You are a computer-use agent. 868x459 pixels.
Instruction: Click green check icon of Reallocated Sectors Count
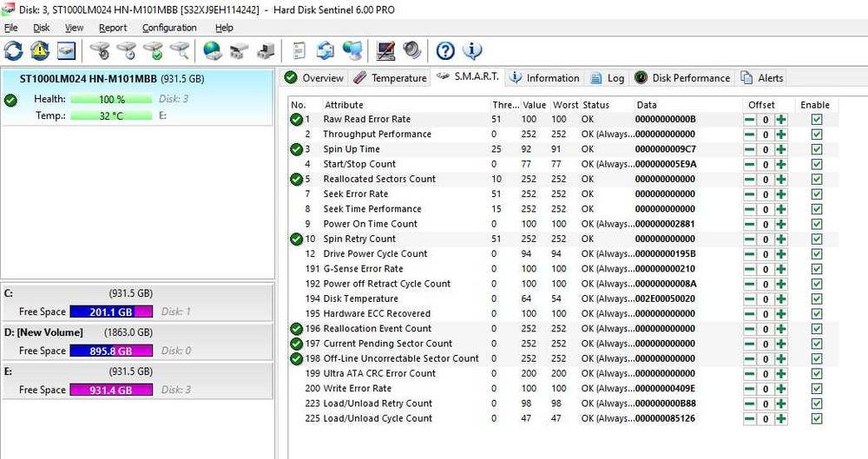pyautogui.click(x=296, y=179)
